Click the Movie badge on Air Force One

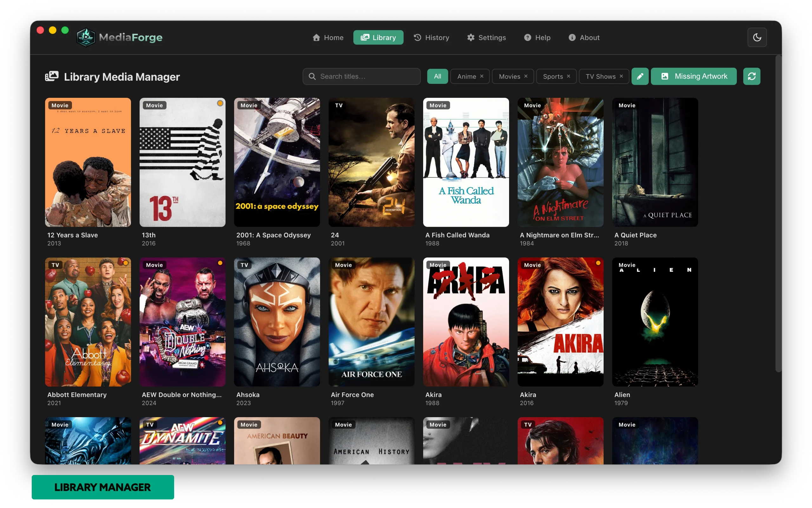344,265
